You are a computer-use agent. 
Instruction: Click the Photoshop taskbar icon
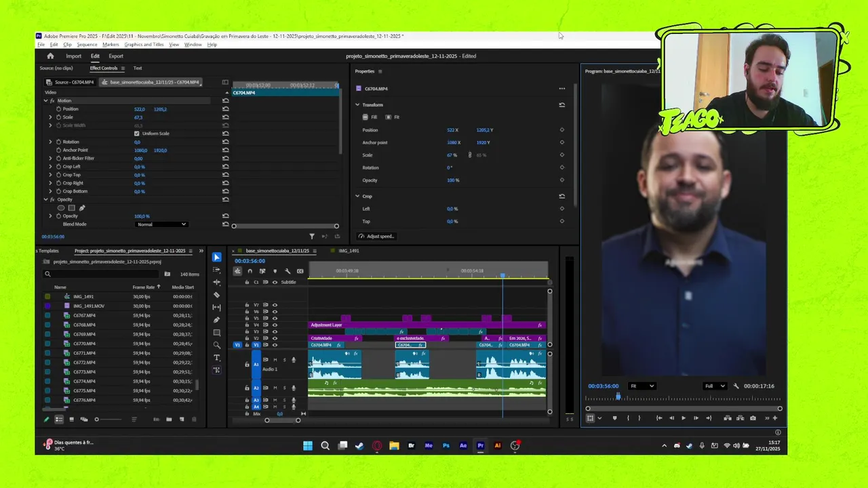pos(446,446)
